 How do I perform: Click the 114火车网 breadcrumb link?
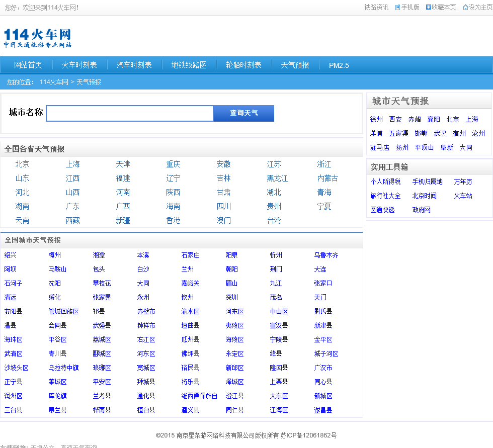click(x=54, y=82)
